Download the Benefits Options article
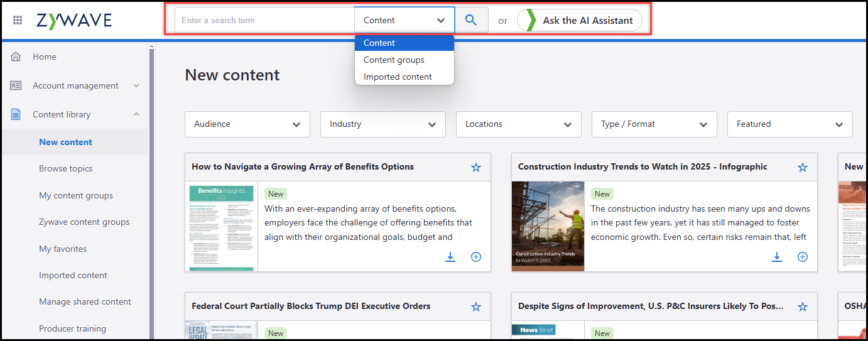 (x=450, y=257)
